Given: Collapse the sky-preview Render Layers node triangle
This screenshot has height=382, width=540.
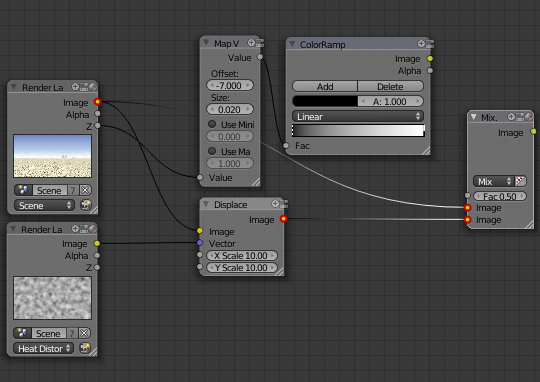Looking at the screenshot, I should 14,87.
